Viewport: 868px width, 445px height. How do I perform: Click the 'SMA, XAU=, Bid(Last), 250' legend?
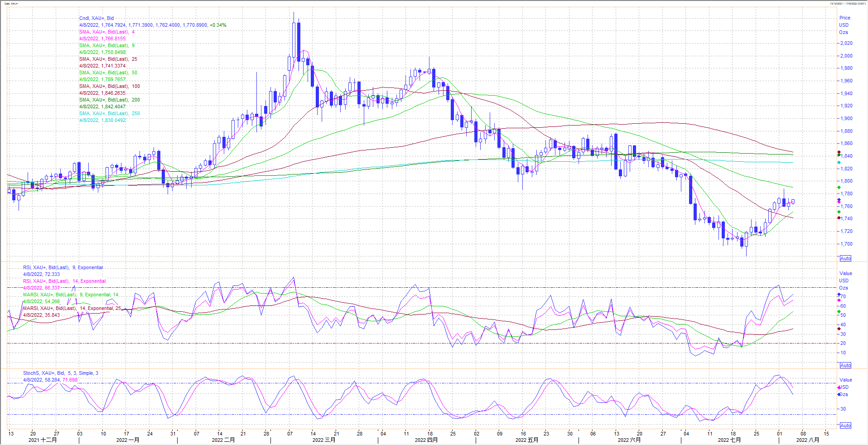(x=110, y=114)
